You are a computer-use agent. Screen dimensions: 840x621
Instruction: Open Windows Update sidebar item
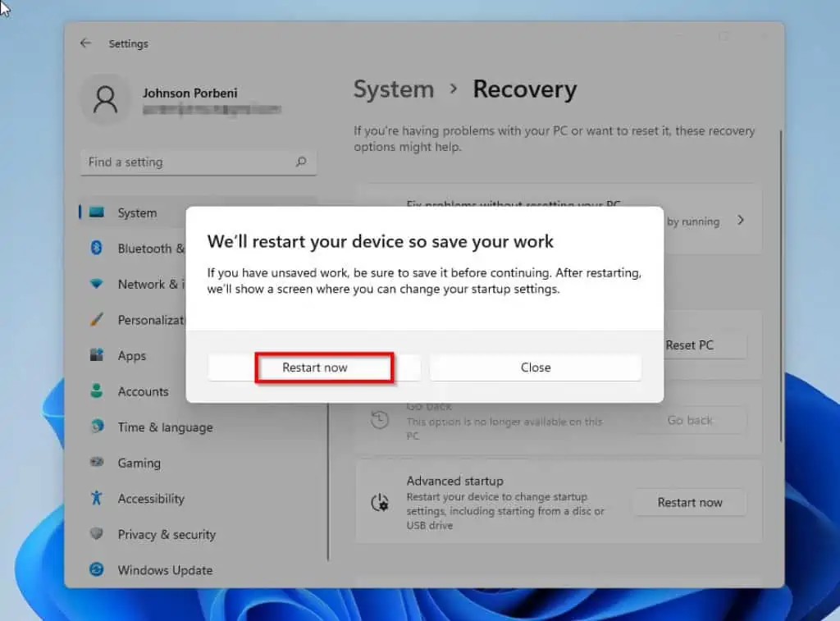[x=164, y=570]
